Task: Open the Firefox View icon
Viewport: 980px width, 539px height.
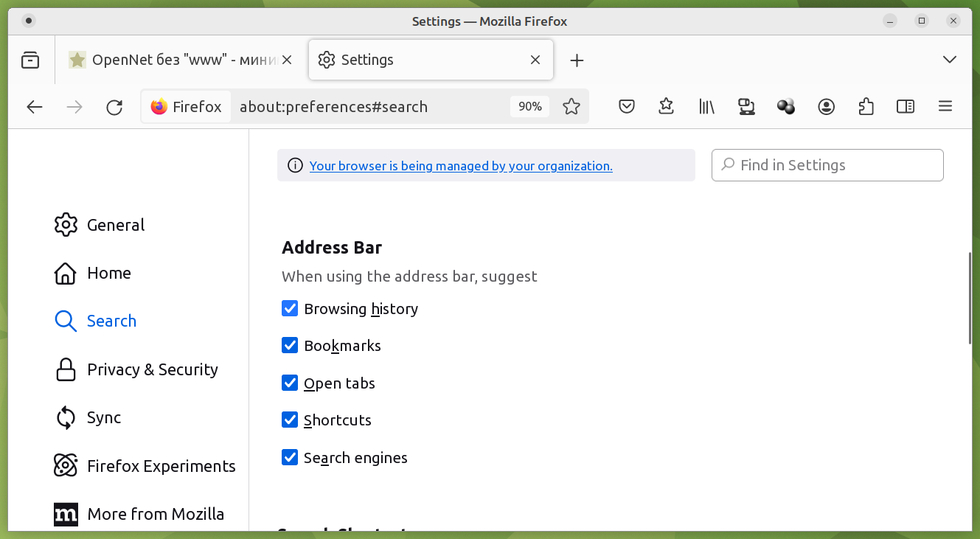Action: (30, 60)
